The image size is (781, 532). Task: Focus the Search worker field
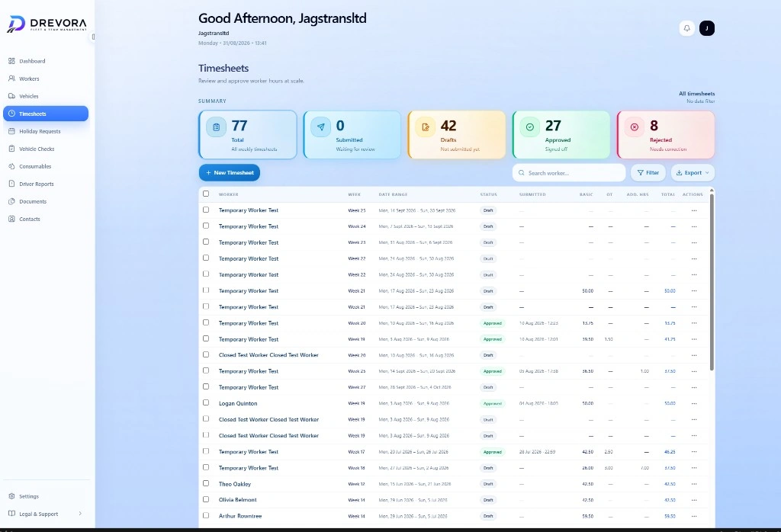569,173
